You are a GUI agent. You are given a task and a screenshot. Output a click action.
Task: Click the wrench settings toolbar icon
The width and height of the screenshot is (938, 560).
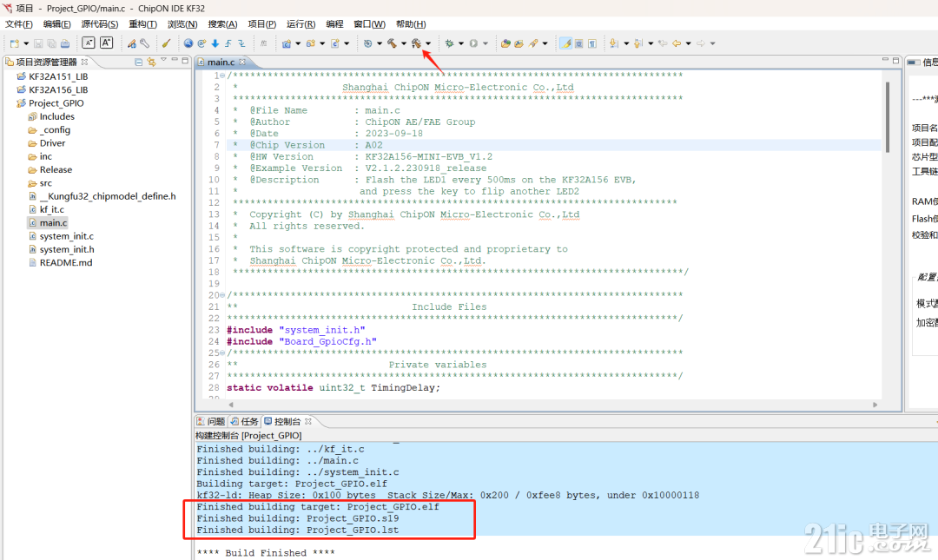point(145,43)
